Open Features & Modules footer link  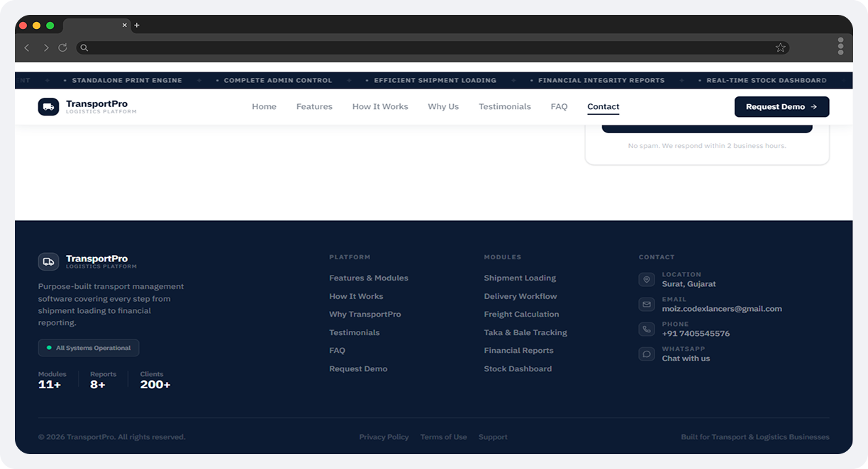pos(369,278)
